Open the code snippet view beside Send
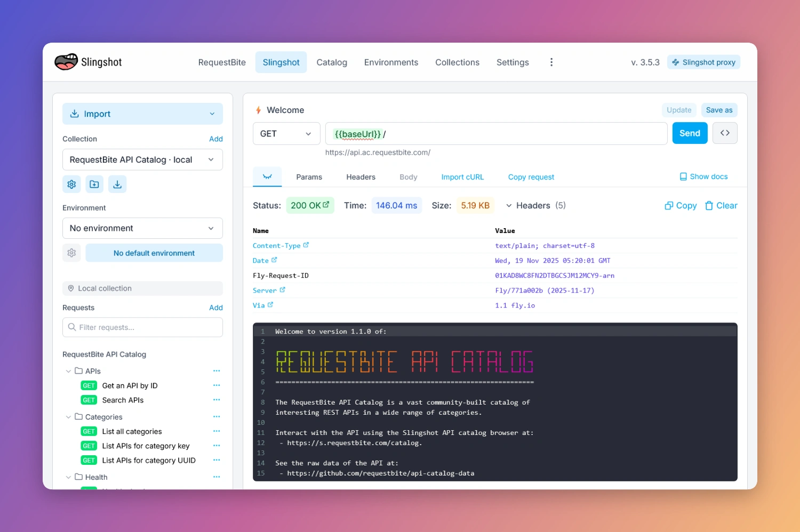The image size is (800, 532). [725, 133]
